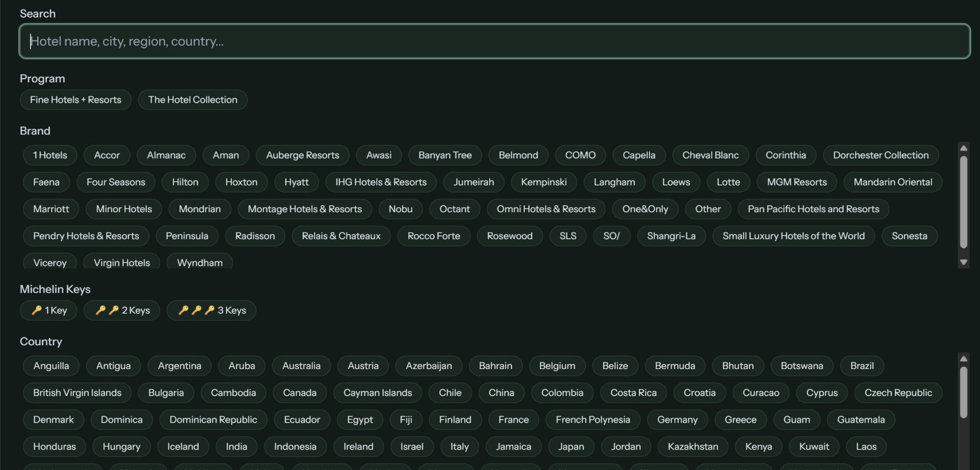The image size is (980, 470).
Task: Choose the MGM Resorts brand
Action: coord(797,182)
